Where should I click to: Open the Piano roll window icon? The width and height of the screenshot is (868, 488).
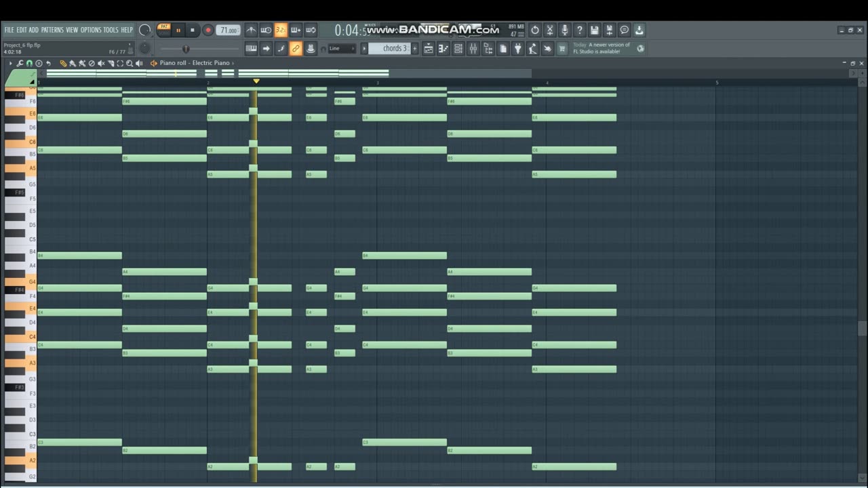(x=443, y=48)
